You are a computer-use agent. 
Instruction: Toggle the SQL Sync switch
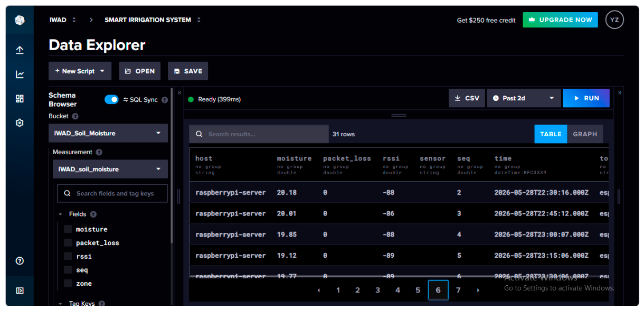tap(111, 100)
